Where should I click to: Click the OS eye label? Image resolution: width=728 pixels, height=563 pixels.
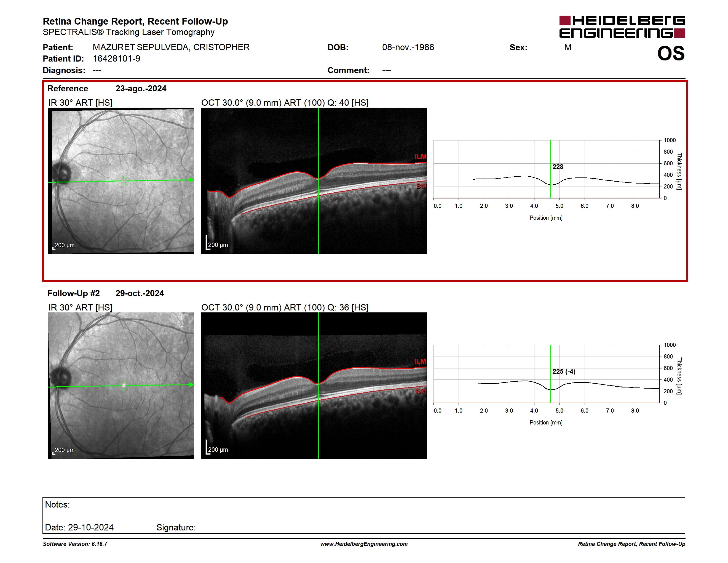click(x=671, y=53)
